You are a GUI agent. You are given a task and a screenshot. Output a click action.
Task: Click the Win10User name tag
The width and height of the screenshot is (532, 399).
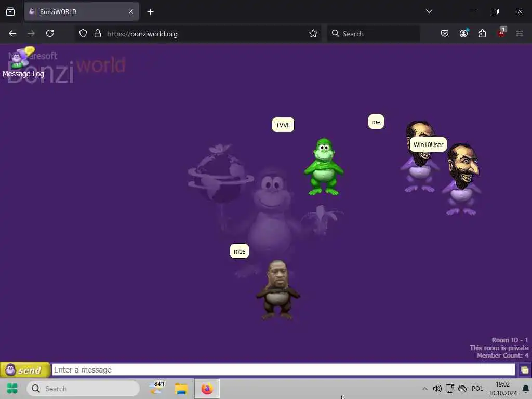[428, 144]
